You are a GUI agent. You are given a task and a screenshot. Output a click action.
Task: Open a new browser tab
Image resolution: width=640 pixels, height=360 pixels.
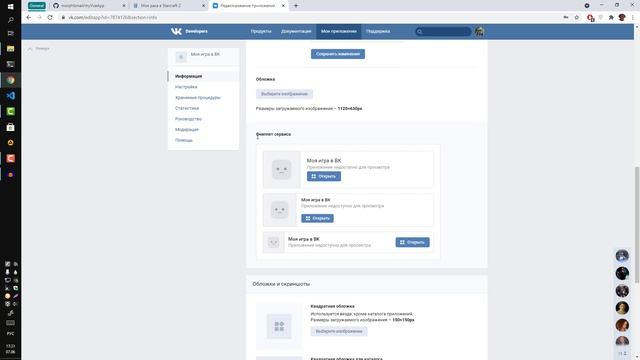tap(296, 6)
